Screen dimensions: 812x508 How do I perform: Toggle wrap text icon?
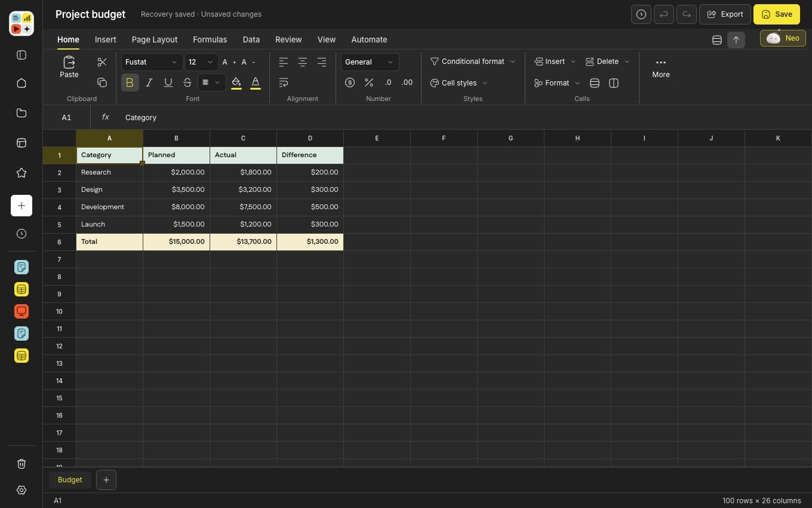click(x=284, y=82)
